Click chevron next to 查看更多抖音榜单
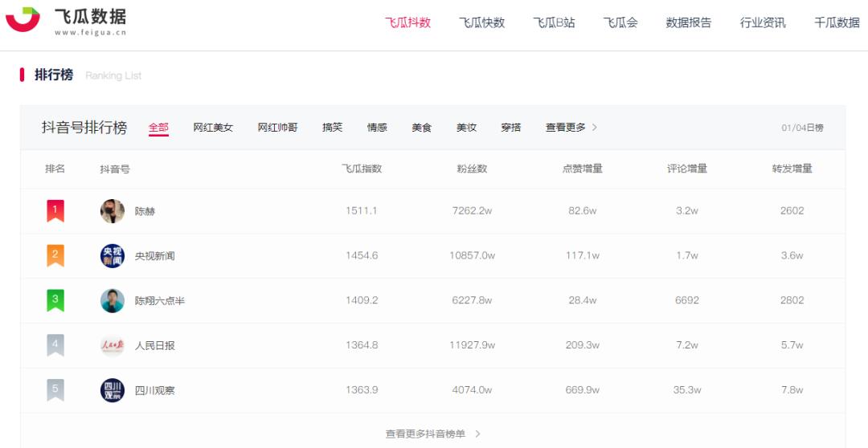This screenshot has height=448, width=868. (477, 434)
